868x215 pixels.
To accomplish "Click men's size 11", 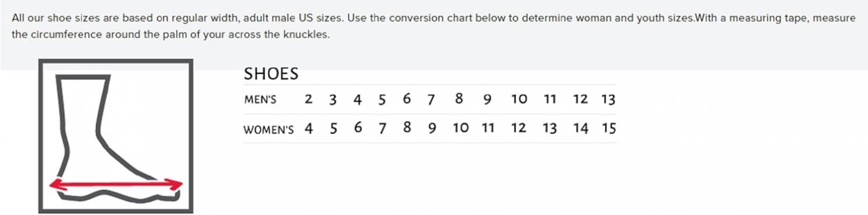I will (x=550, y=99).
